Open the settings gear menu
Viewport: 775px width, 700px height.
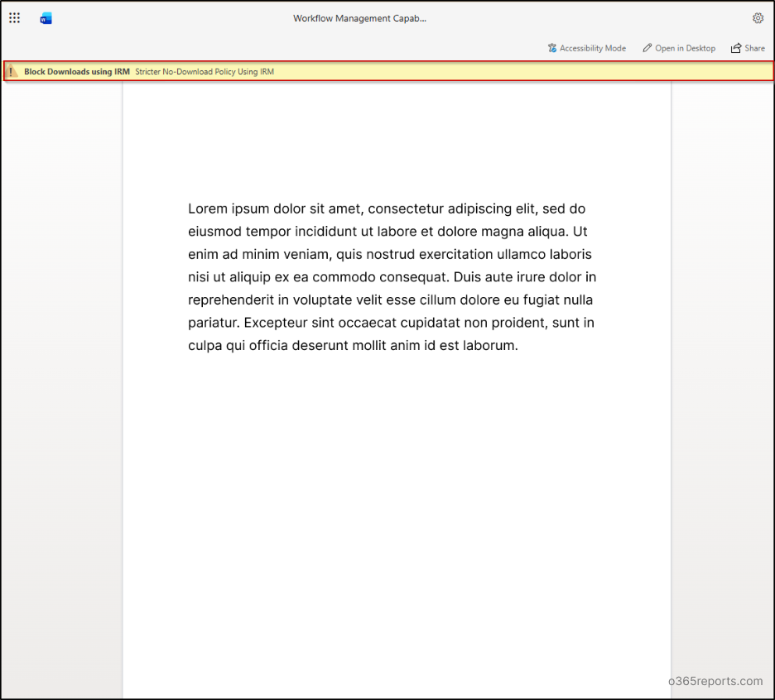coord(758,18)
